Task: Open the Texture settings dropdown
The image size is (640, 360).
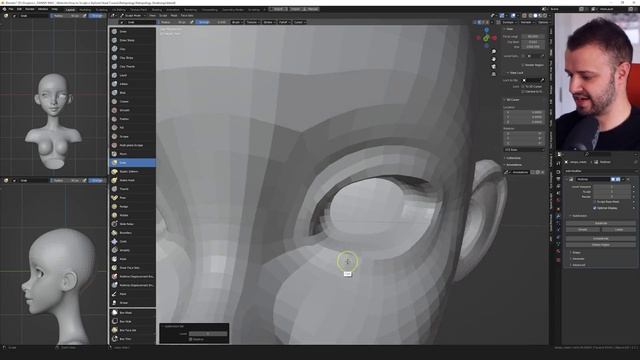Action: coord(252,22)
